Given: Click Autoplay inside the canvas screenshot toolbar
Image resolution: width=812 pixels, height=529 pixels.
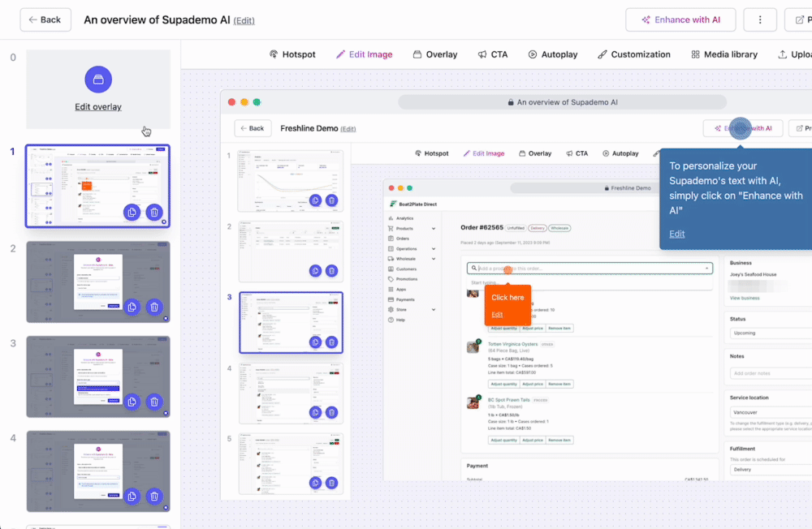Looking at the screenshot, I should coord(620,153).
